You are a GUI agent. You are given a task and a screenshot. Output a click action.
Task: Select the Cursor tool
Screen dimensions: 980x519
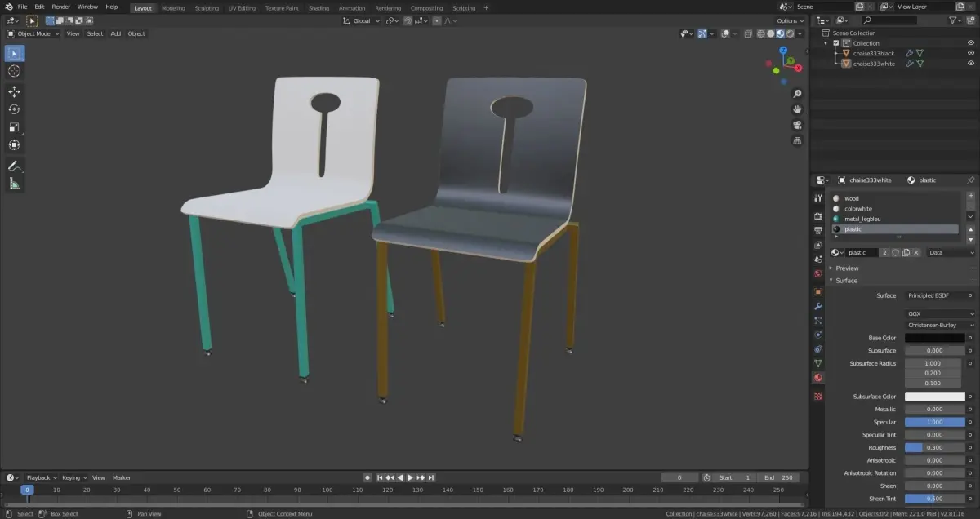coord(14,71)
